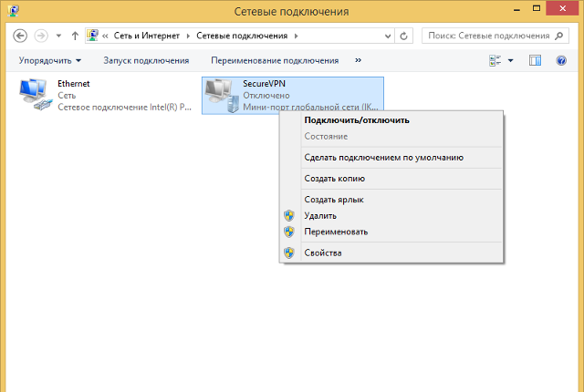Refresh the Сетевые подключения view
The width and height of the screenshot is (584, 392).
coord(404,36)
